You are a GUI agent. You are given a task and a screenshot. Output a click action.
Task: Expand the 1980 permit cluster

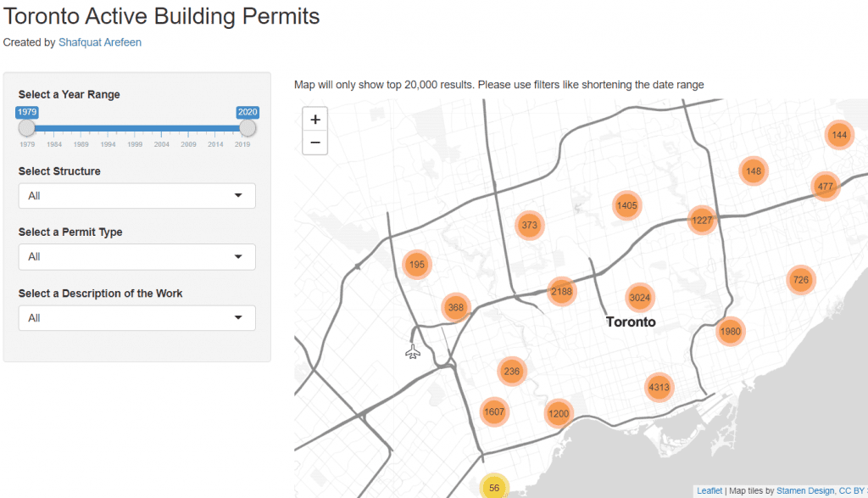point(730,332)
